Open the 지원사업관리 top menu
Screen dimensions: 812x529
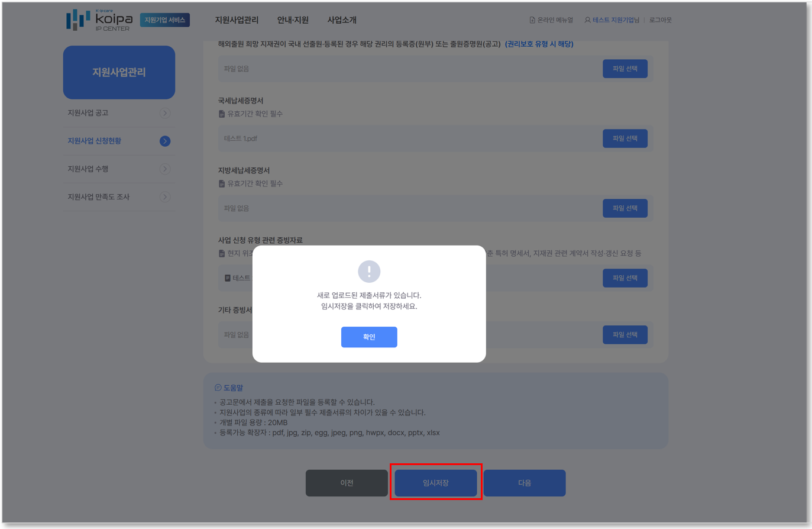pos(237,20)
